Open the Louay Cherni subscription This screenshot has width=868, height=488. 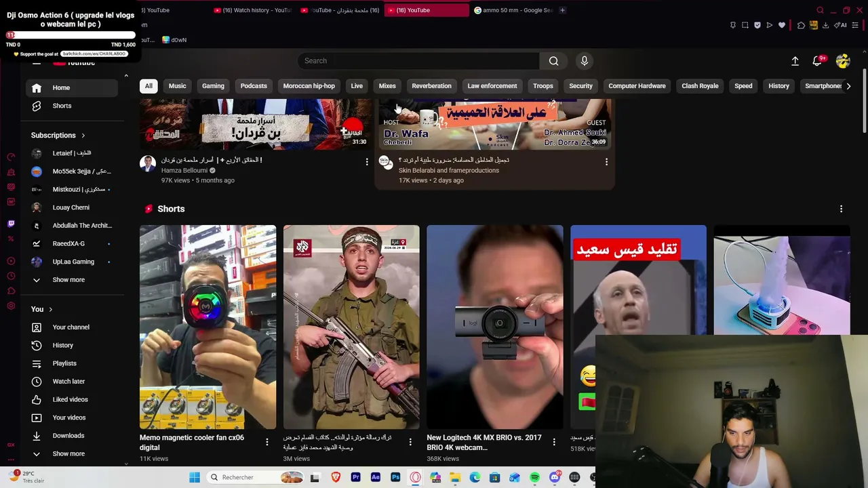click(71, 207)
